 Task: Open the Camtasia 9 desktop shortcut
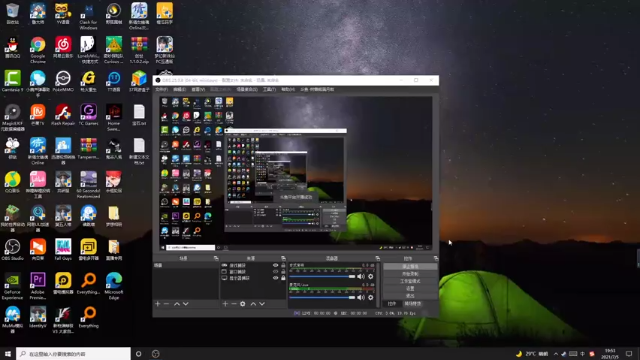12,80
